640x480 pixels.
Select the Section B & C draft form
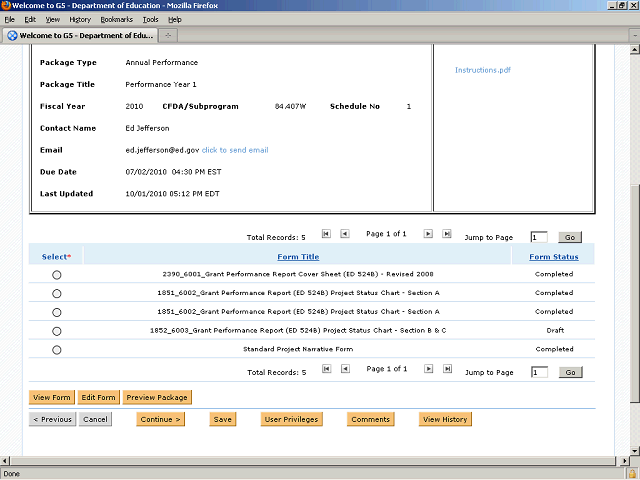pos(56,331)
